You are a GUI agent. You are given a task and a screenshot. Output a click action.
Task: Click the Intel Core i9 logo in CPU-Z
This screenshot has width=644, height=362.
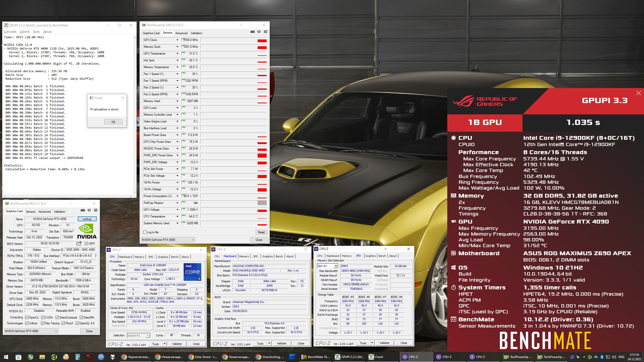pyautogui.click(x=192, y=272)
